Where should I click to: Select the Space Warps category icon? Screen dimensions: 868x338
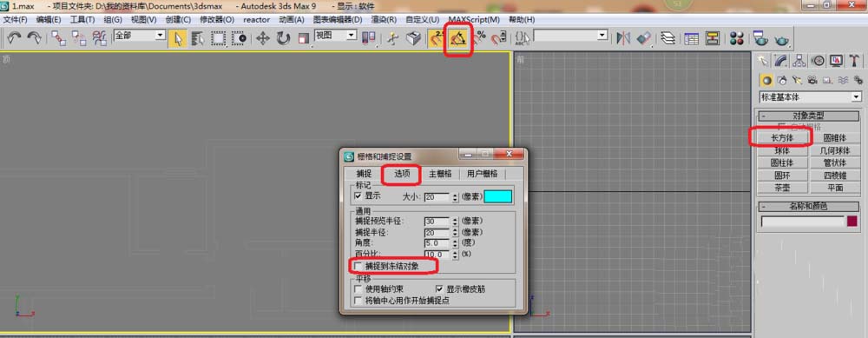tap(843, 80)
